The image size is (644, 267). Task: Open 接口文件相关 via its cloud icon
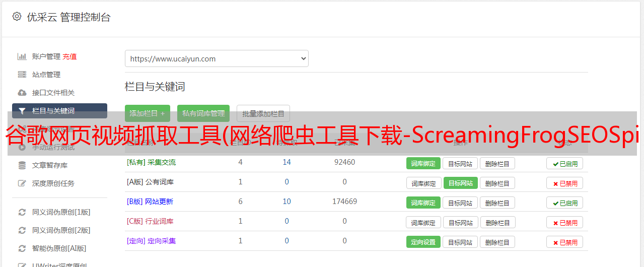(22, 93)
